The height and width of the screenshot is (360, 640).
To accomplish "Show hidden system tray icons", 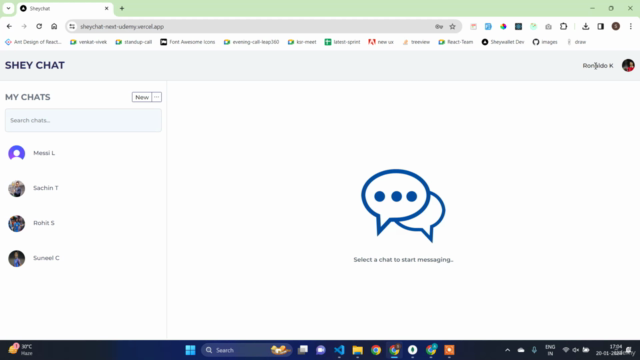I will (507, 350).
